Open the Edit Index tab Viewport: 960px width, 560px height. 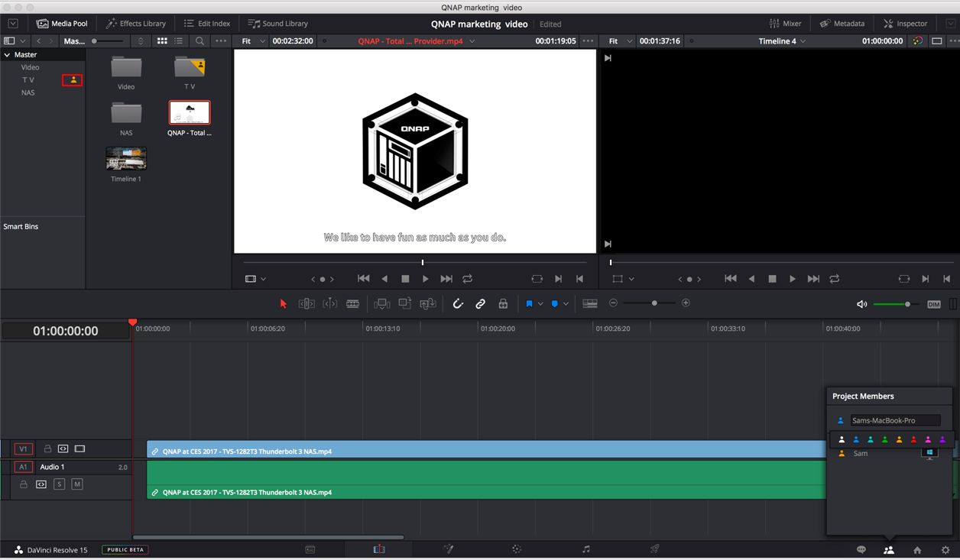click(x=207, y=24)
